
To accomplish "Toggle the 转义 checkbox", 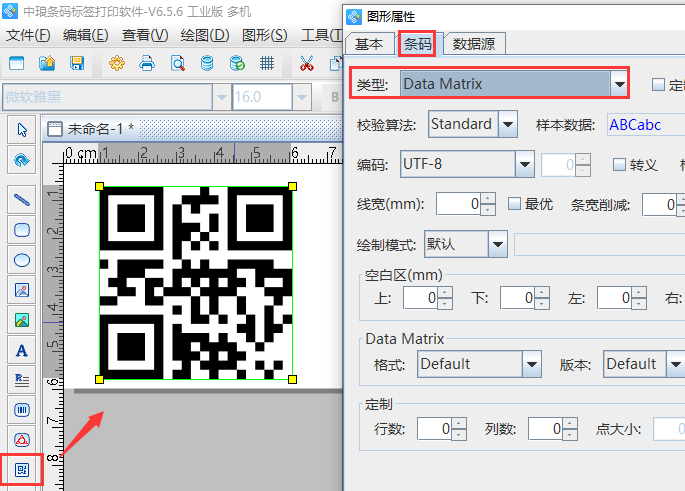I will pyautogui.click(x=619, y=165).
